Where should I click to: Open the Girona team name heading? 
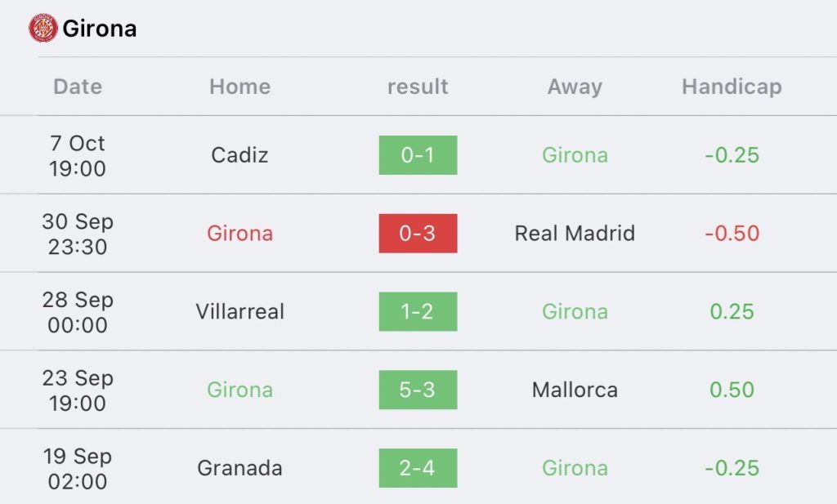coord(99,29)
